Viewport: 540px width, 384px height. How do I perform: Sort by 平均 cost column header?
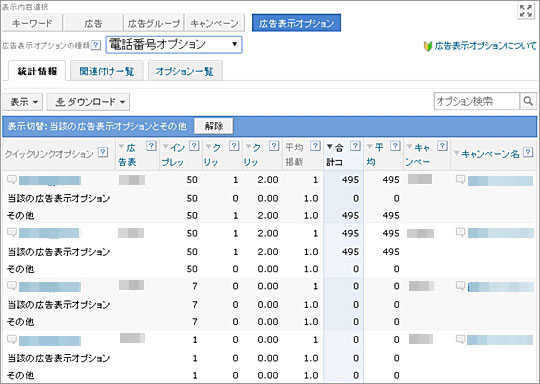(x=375, y=155)
